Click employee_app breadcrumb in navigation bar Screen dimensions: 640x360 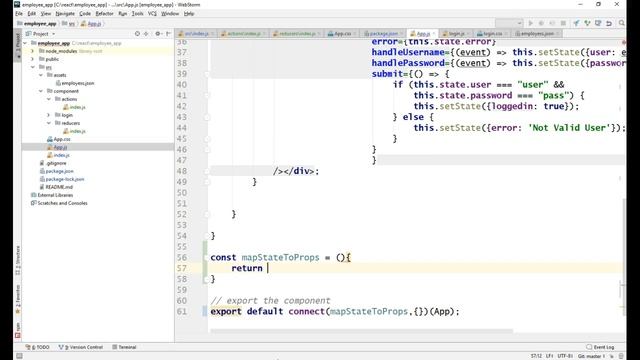click(x=37, y=24)
